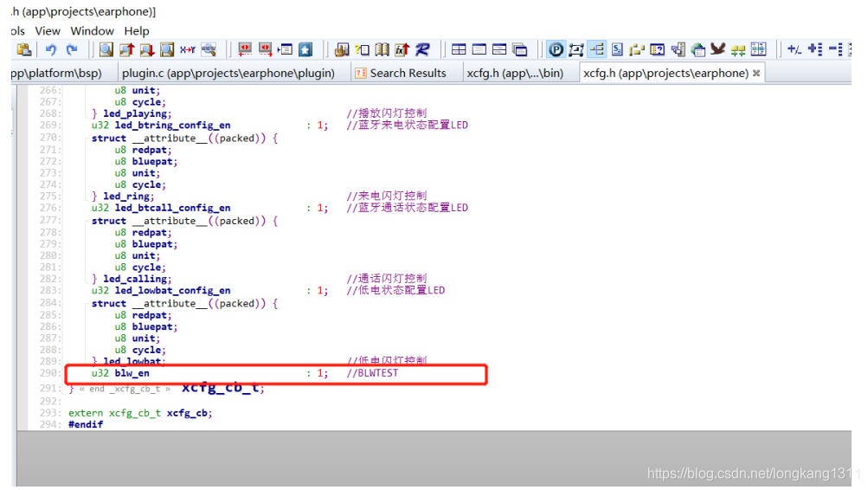Go back with the red left-arrow icon
868x490 pixels.
tap(245, 50)
